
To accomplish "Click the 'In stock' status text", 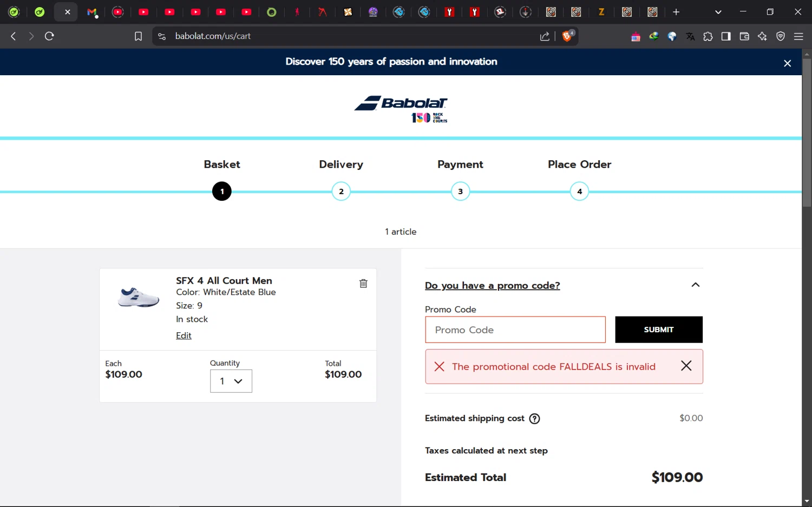I will coord(192,319).
